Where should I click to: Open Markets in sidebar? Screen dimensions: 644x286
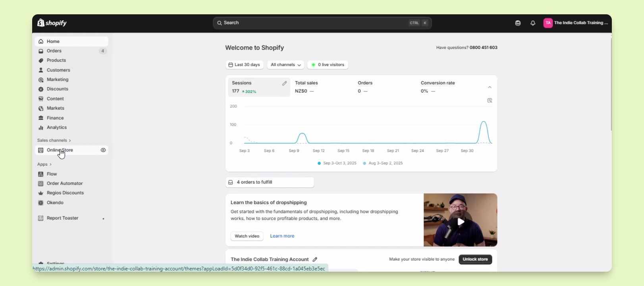point(71,108)
